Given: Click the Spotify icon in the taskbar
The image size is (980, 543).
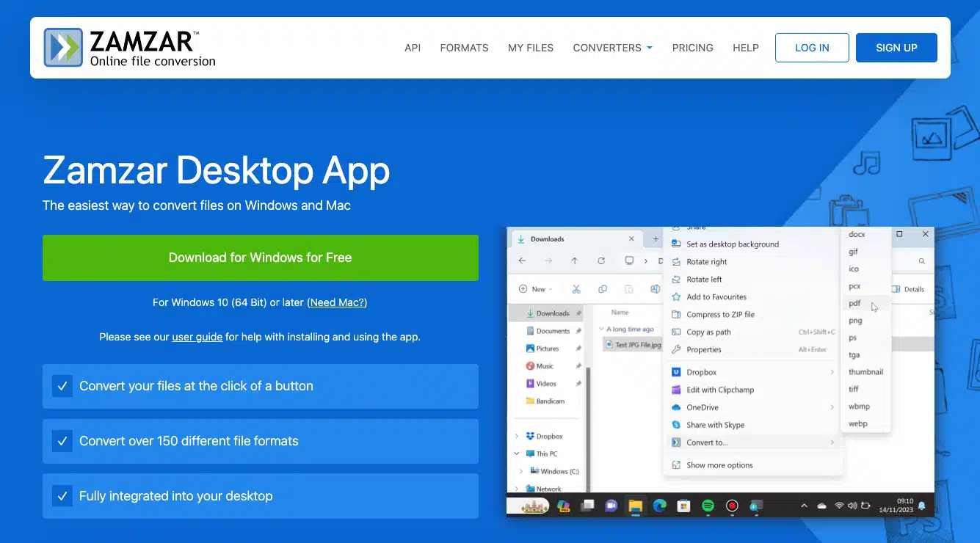Looking at the screenshot, I should tap(708, 506).
